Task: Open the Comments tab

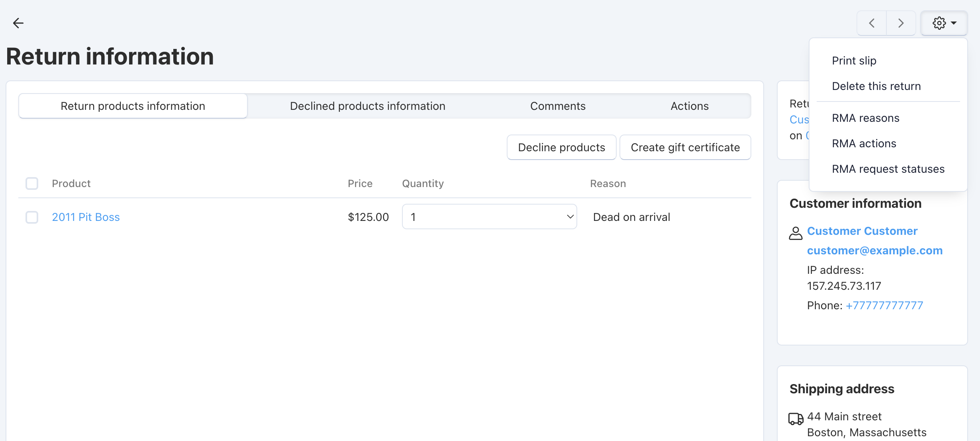Action: pyautogui.click(x=558, y=106)
